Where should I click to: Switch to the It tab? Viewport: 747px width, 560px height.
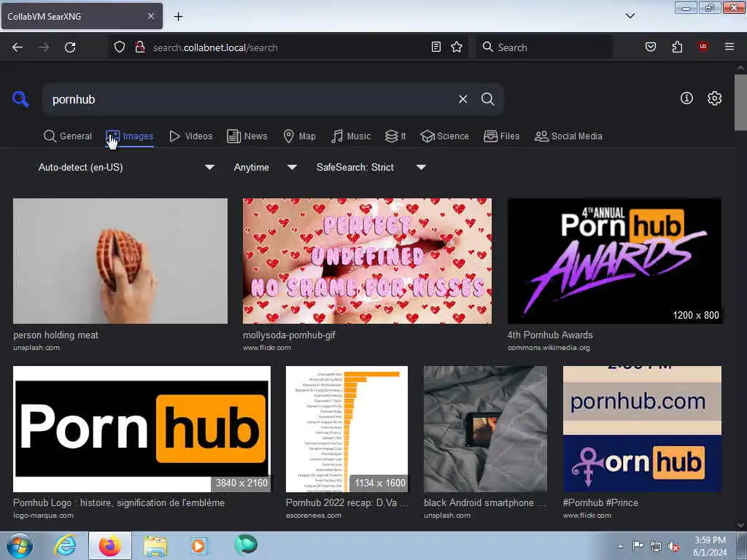[x=395, y=136]
